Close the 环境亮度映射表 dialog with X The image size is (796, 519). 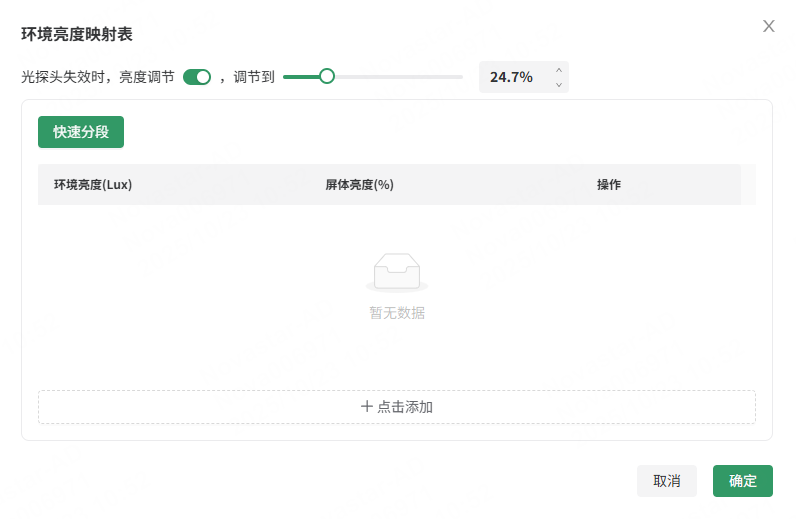(769, 26)
